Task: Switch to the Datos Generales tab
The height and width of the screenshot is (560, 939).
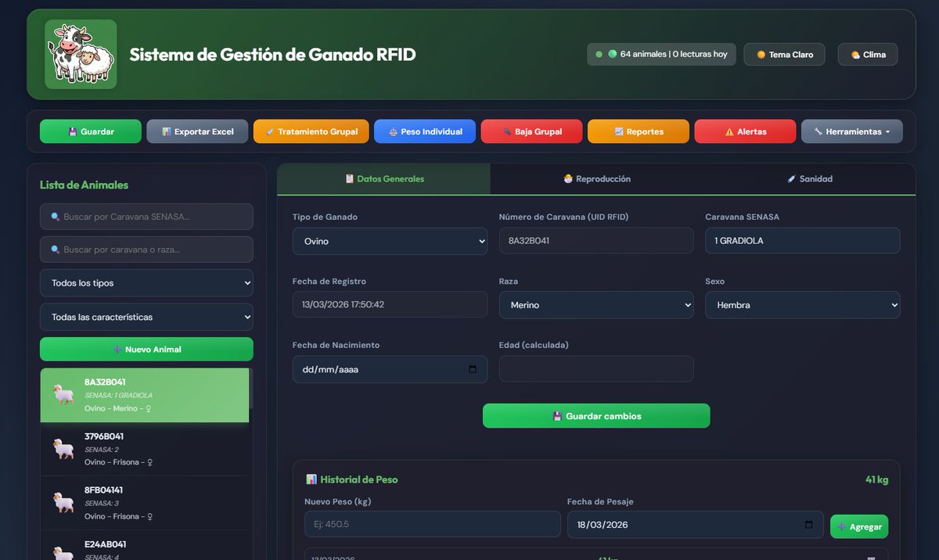Action: pyautogui.click(x=384, y=179)
